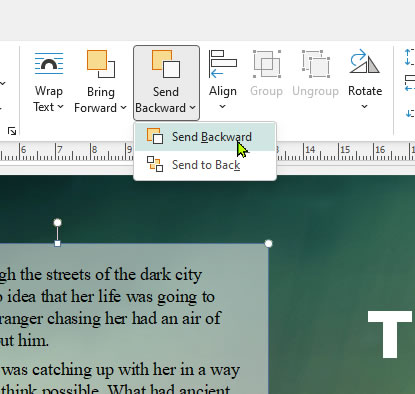Click the top-middle square sizing handle
Image resolution: width=415 pixels, height=394 pixels.
[57, 244]
